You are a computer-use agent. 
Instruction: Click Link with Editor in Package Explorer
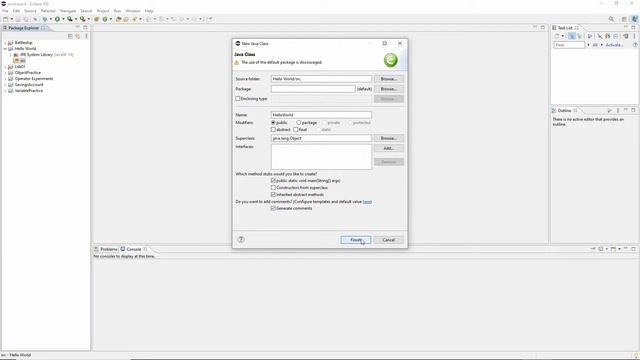[x=78, y=36]
